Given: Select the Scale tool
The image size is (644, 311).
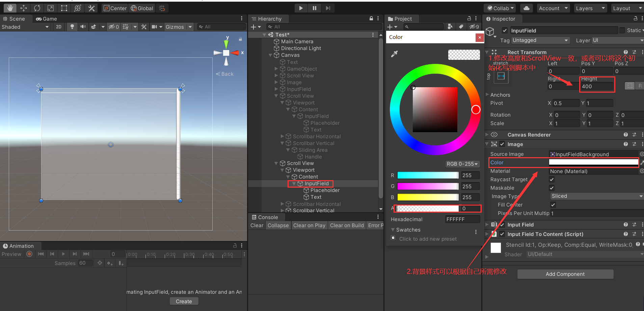Looking at the screenshot, I should pos(51,8).
